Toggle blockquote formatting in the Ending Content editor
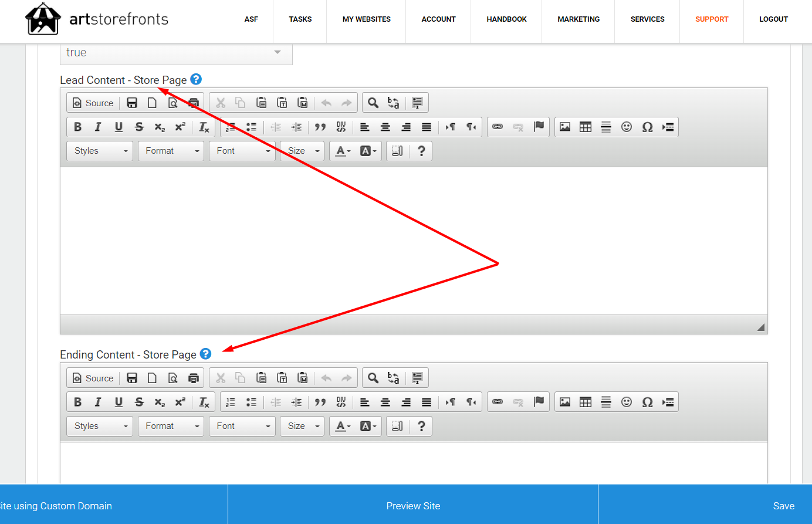Screen dimensions: 812x524 pos(320,402)
